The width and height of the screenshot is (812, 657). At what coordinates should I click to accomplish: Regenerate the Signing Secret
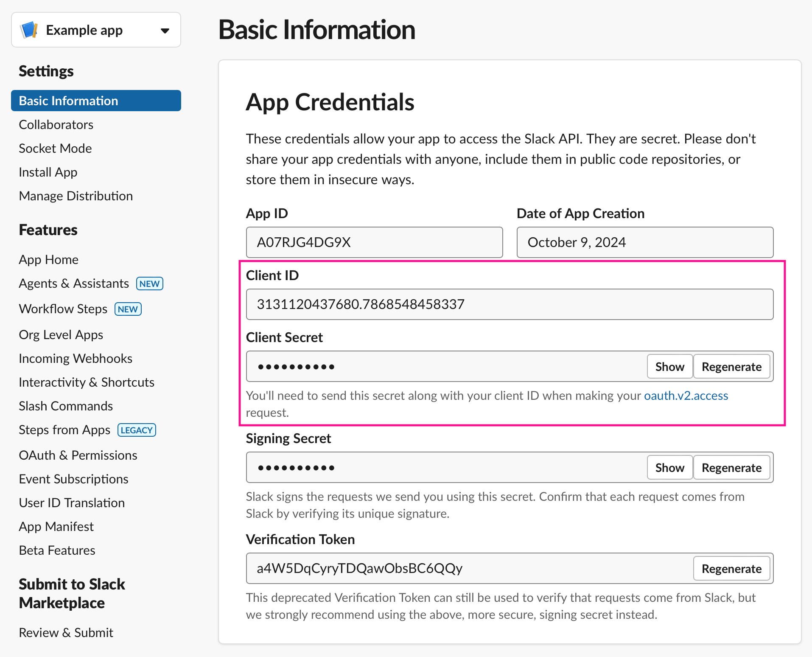(x=731, y=468)
